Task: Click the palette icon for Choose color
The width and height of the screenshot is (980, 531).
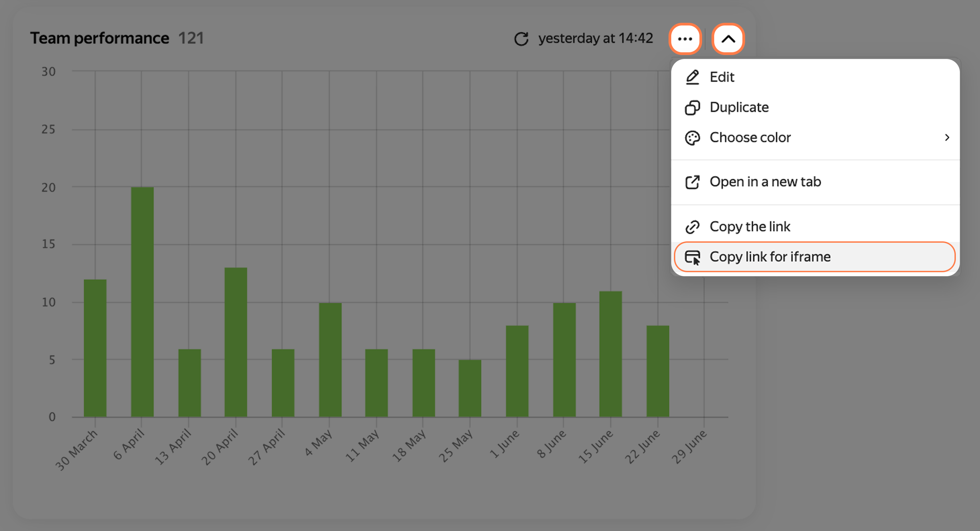Action: (692, 137)
